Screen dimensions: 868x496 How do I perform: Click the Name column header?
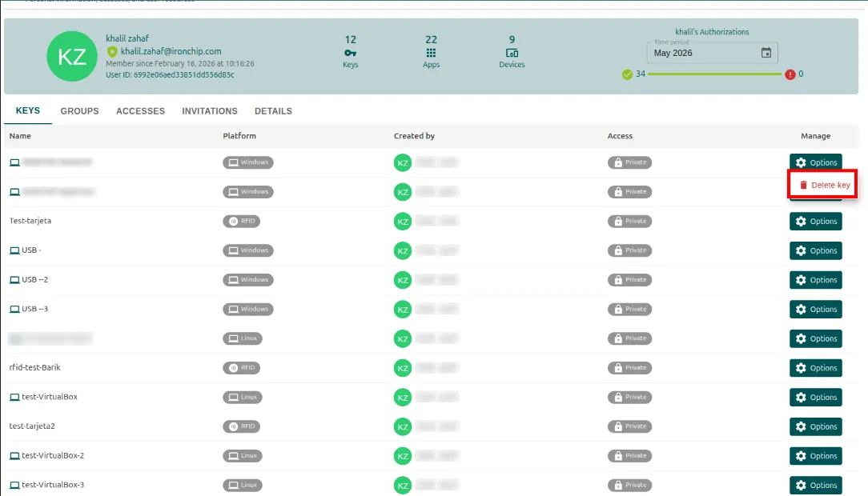20,136
